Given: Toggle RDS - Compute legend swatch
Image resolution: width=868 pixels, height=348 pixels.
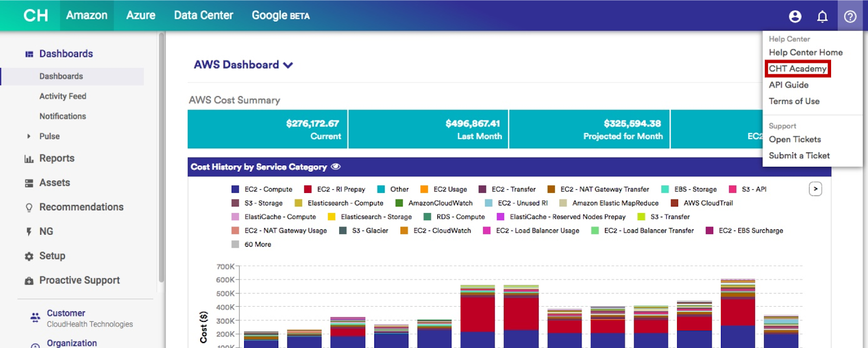Looking at the screenshot, I should pos(427,217).
